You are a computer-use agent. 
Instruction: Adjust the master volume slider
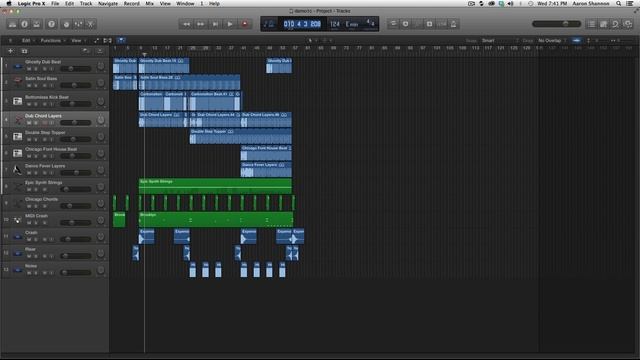click(556, 24)
